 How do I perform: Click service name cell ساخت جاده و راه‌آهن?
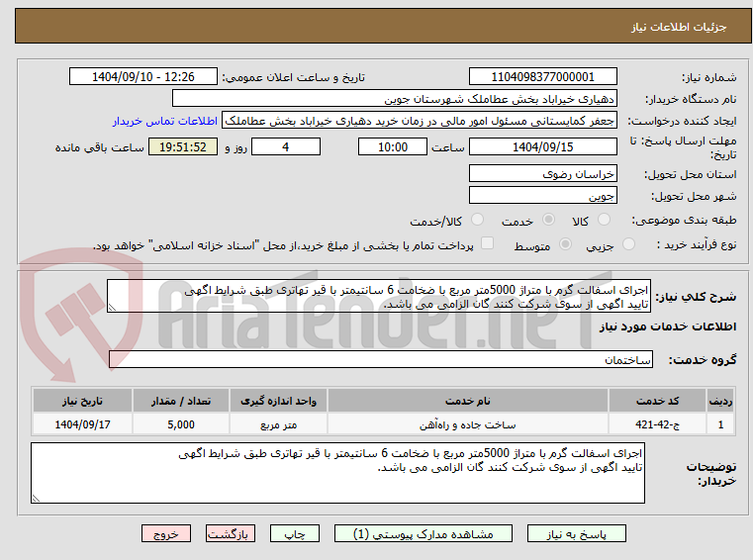coord(468,424)
